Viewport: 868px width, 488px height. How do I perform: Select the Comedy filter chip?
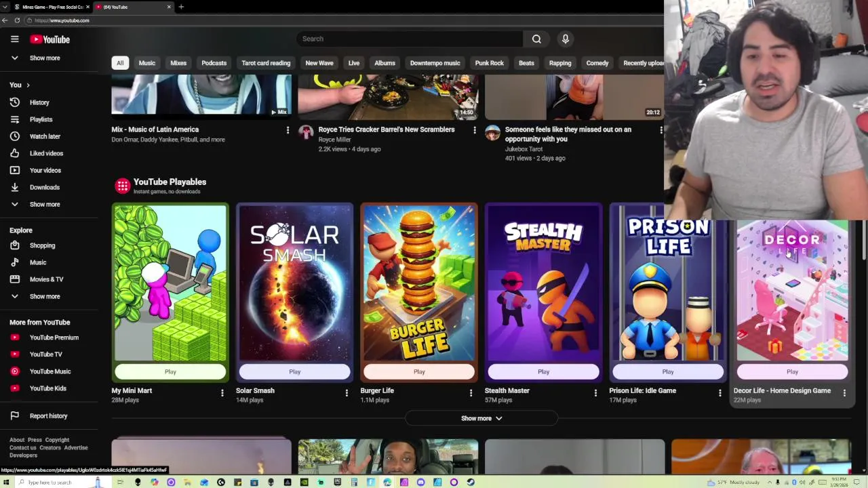[x=597, y=63]
